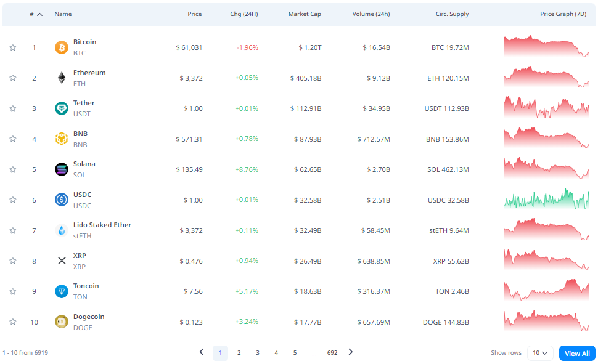Open Dogecoin via its coin logo

click(60, 322)
